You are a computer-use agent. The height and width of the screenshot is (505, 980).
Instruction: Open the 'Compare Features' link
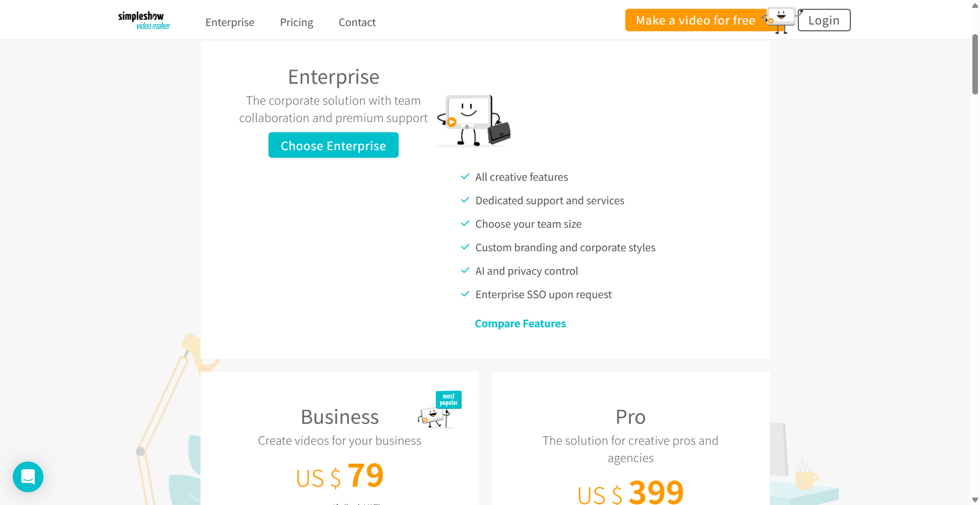point(520,323)
